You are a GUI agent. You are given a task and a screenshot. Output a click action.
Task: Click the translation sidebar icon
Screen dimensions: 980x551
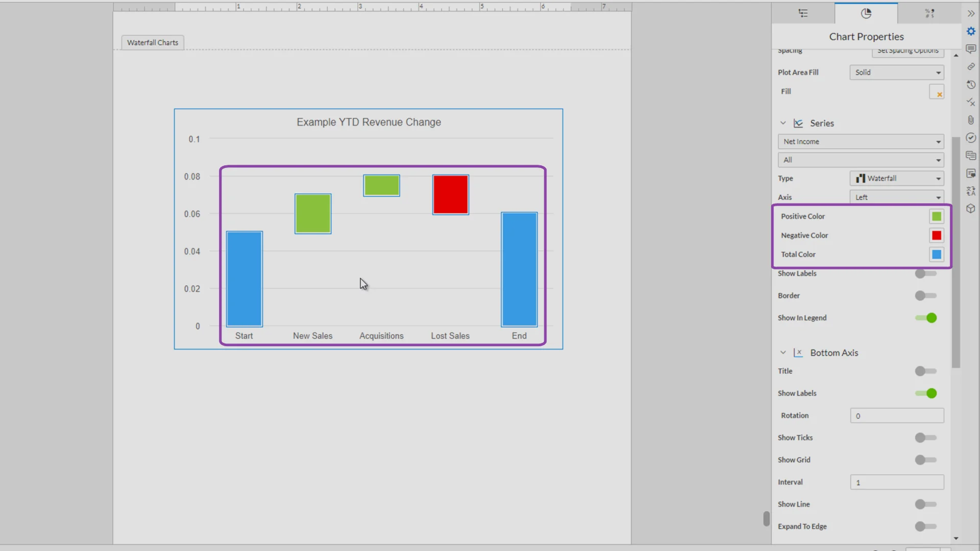pyautogui.click(x=971, y=191)
